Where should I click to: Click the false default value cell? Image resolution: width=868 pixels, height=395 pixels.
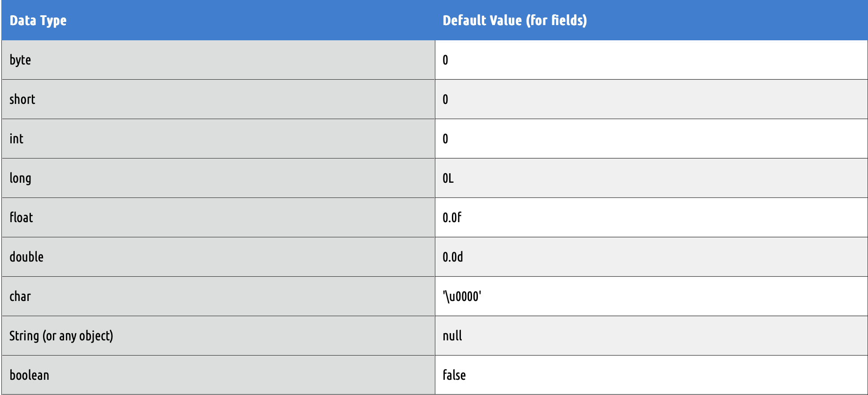[x=651, y=375]
